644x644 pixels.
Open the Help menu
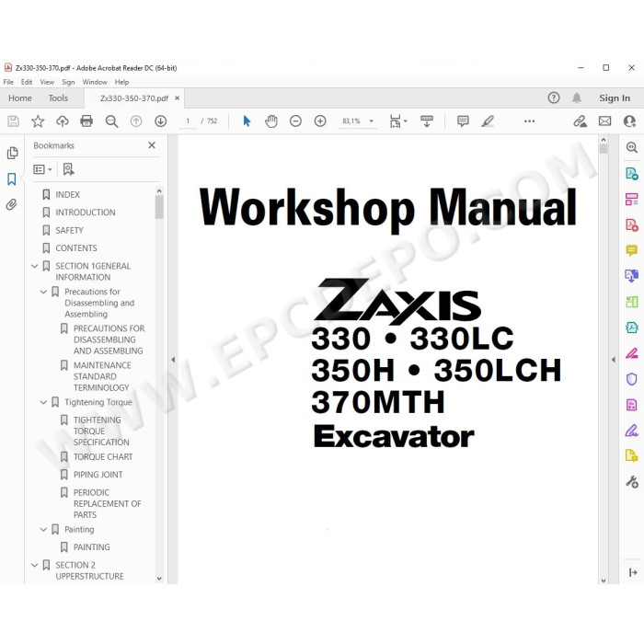pos(121,82)
